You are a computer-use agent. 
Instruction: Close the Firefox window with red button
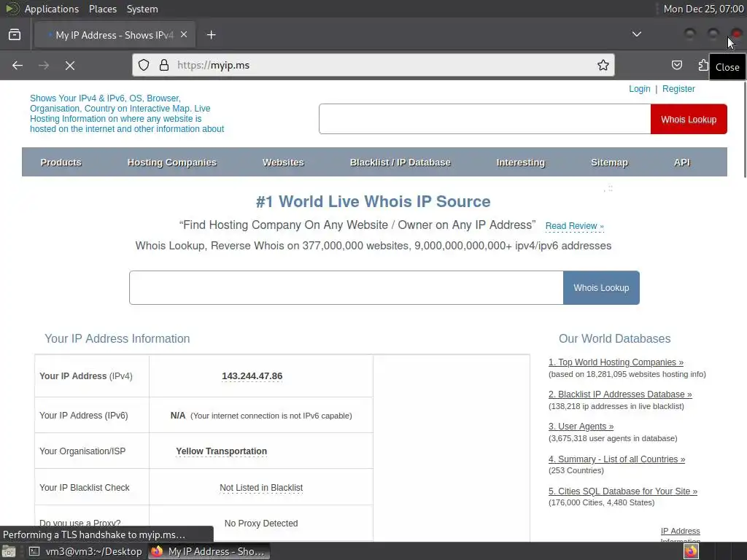pyautogui.click(x=736, y=34)
